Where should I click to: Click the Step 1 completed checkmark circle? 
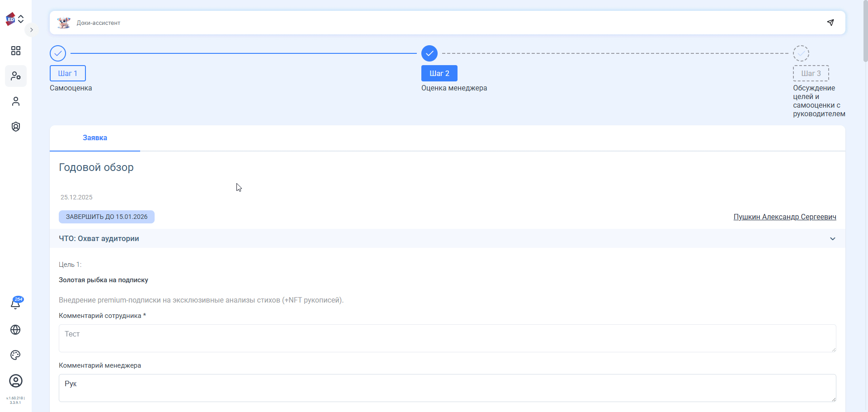click(x=58, y=53)
